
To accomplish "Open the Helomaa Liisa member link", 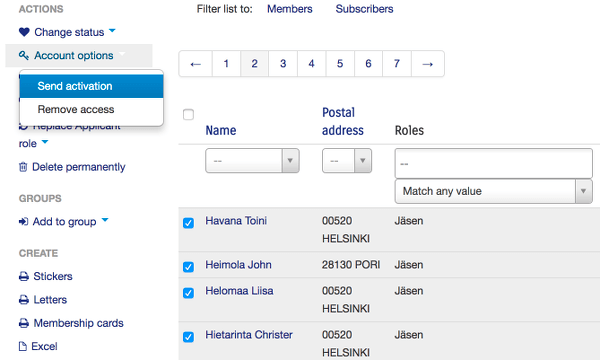I will click(240, 291).
